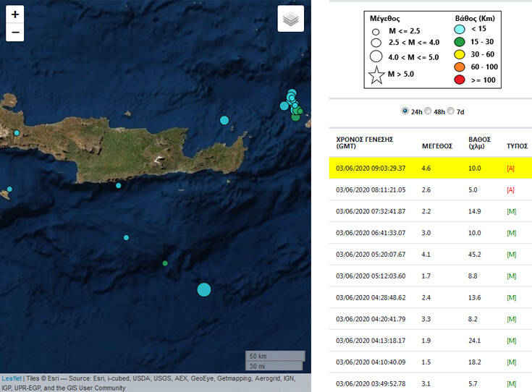Open the [M] type link for the 05:12:03.60 event
Image resolution: width=532 pixels, height=392 pixels.
tap(511, 276)
